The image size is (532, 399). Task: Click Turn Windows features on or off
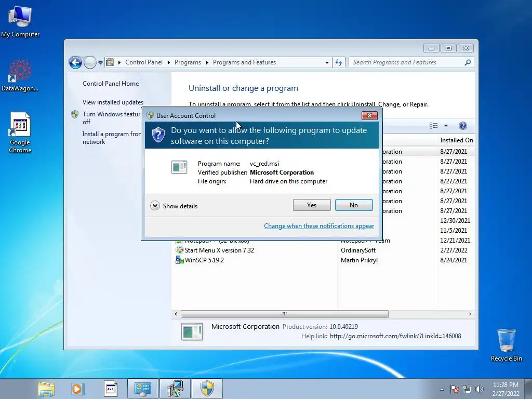pyautogui.click(x=111, y=118)
